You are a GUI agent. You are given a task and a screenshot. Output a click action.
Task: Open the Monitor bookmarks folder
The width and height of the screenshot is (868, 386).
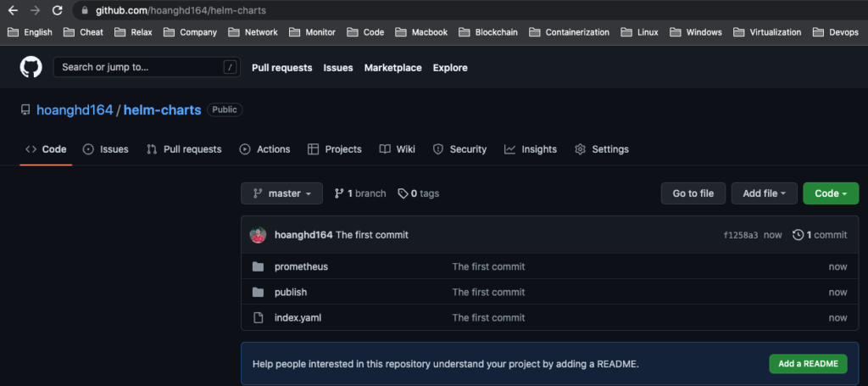(312, 32)
